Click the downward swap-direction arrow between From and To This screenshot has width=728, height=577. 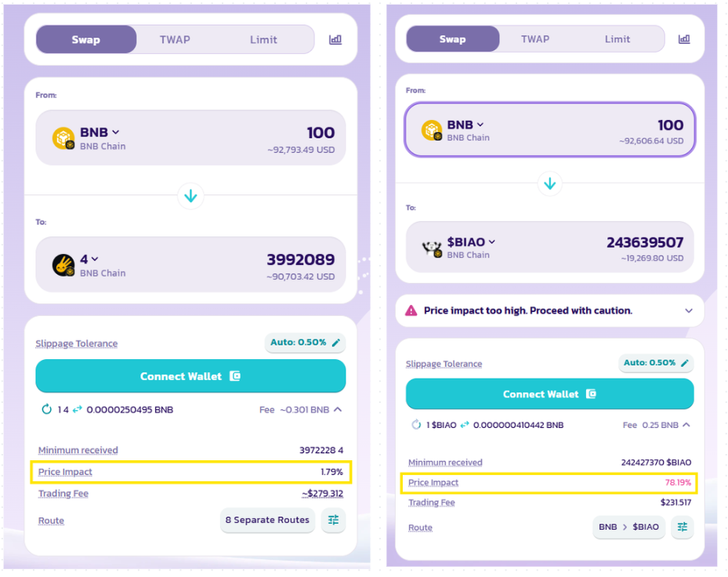(x=190, y=196)
